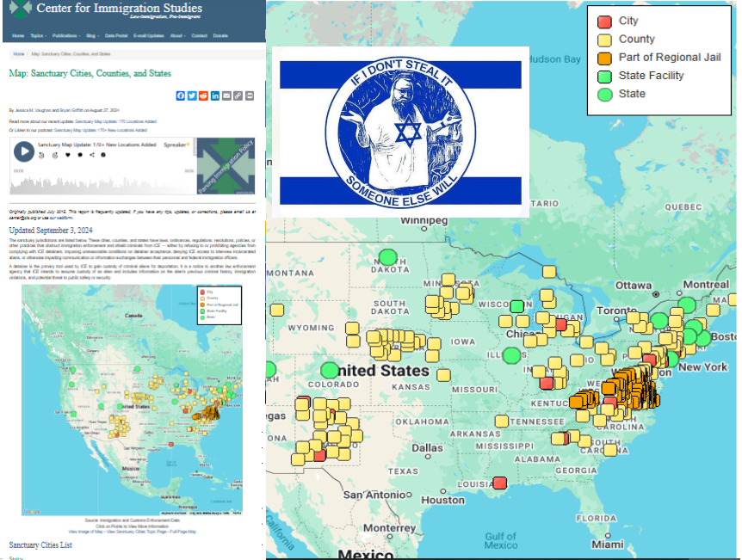Screen dimensions: 742x560
Task: Like the podcast with heart icon
Action: point(68,155)
